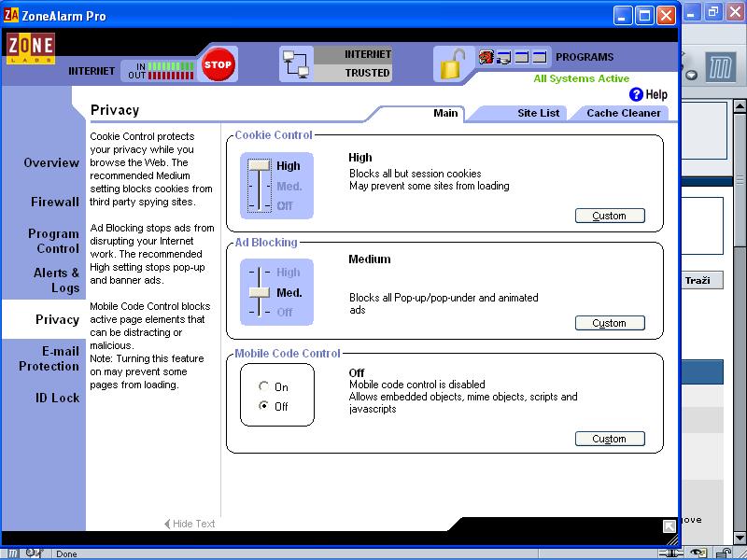The width and height of the screenshot is (747, 560).
Task: Open the ID Lock panel
Action: tap(57, 399)
